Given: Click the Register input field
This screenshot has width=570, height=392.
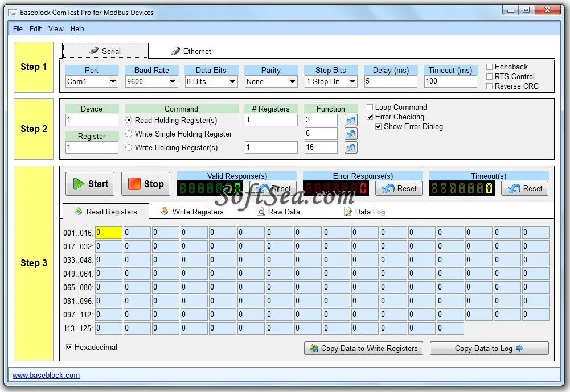Looking at the screenshot, I should tap(92, 147).
